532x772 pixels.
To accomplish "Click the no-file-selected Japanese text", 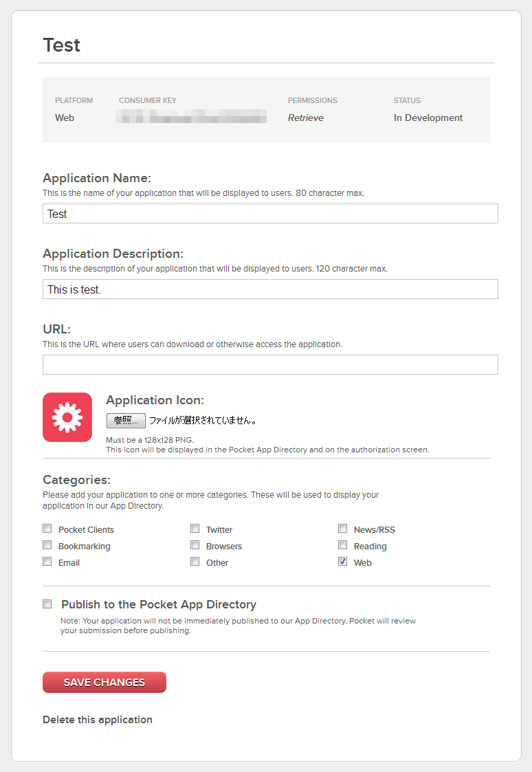I will 202,421.
